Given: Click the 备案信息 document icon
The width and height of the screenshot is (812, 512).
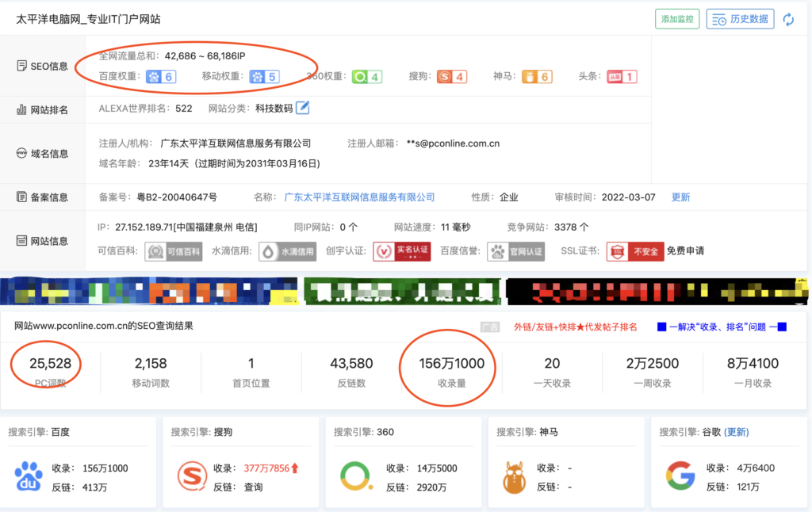Looking at the screenshot, I should click(21, 197).
